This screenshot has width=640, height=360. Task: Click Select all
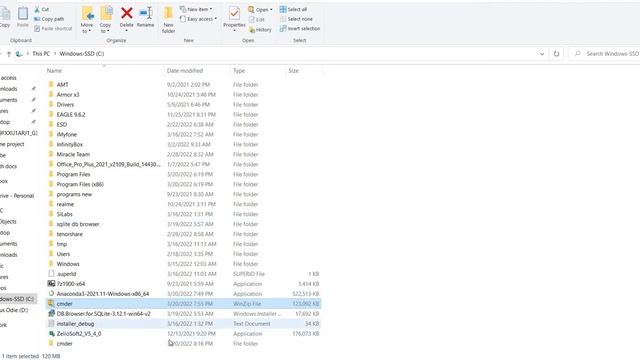293,9
